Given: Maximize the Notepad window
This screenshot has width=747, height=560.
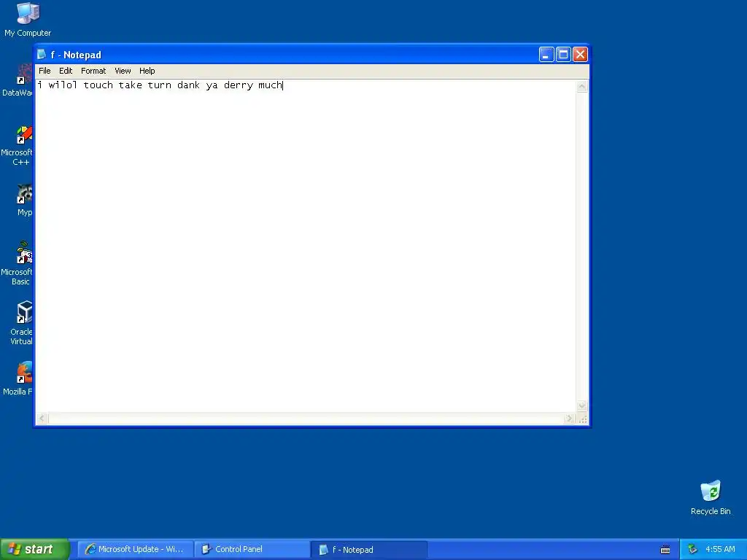Looking at the screenshot, I should click(x=563, y=55).
